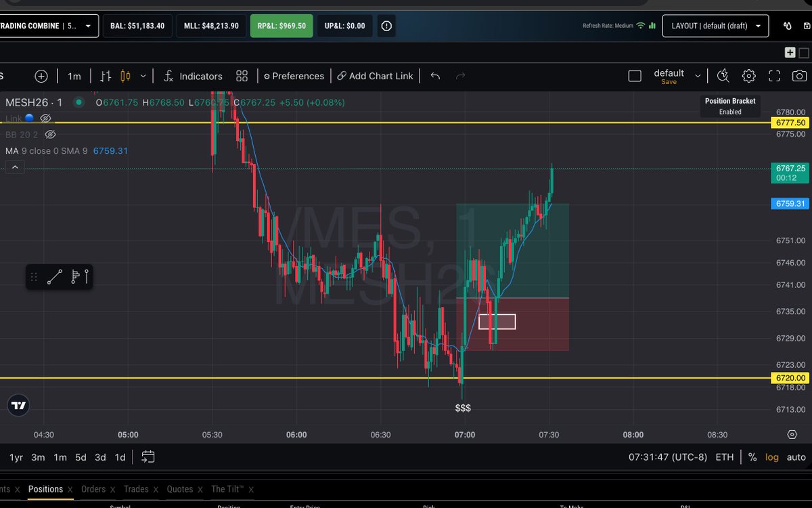The width and height of the screenshot is (812, 508).
Task: Click the MA 9 close SMA indicator label
Action: point(47,150)
